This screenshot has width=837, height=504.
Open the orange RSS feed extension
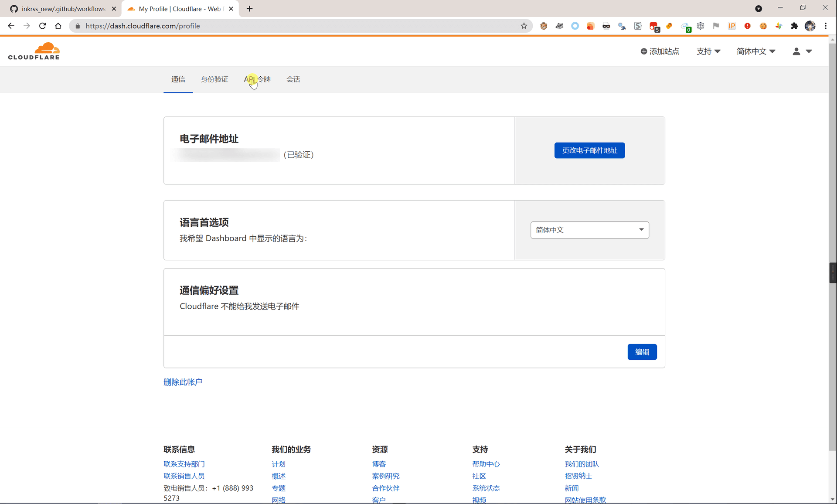click(591, 26)
